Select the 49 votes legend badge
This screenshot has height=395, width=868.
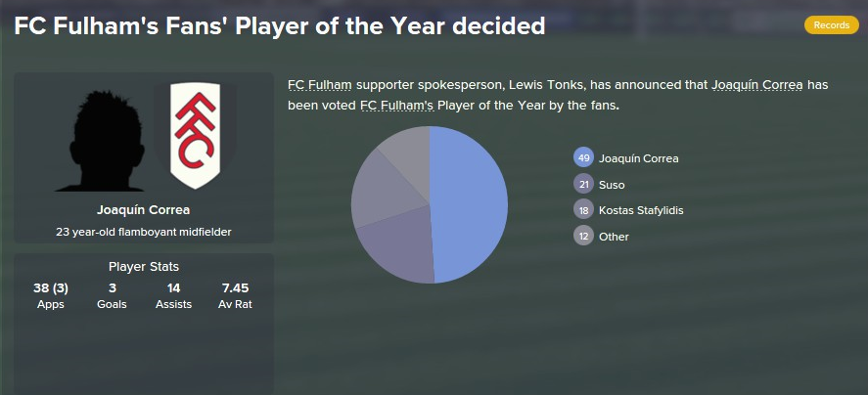[583, 158]
